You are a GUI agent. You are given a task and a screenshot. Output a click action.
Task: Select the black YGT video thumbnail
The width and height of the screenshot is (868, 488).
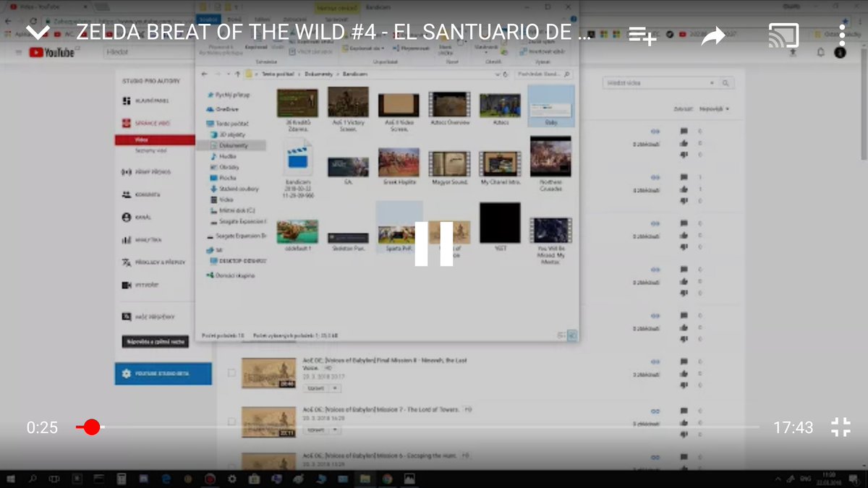click(500, 227)
